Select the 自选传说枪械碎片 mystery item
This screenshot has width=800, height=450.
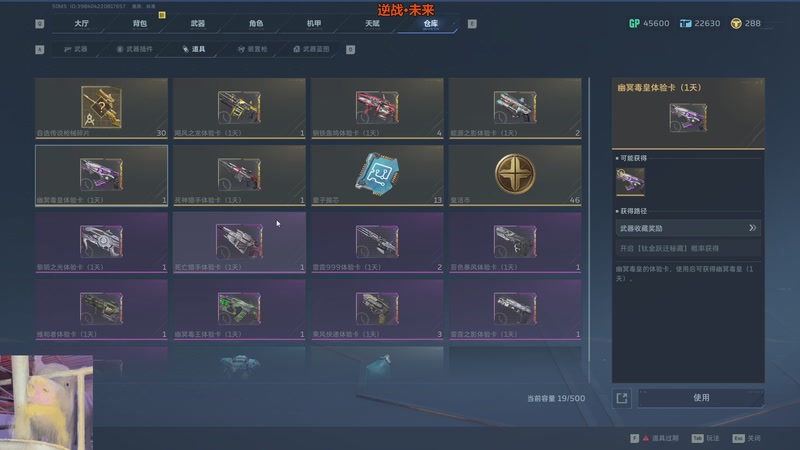coord(101,108)
